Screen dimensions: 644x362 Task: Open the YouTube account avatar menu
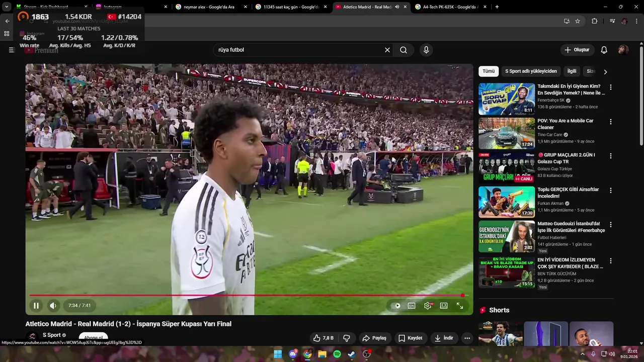(x=623, y=50)
